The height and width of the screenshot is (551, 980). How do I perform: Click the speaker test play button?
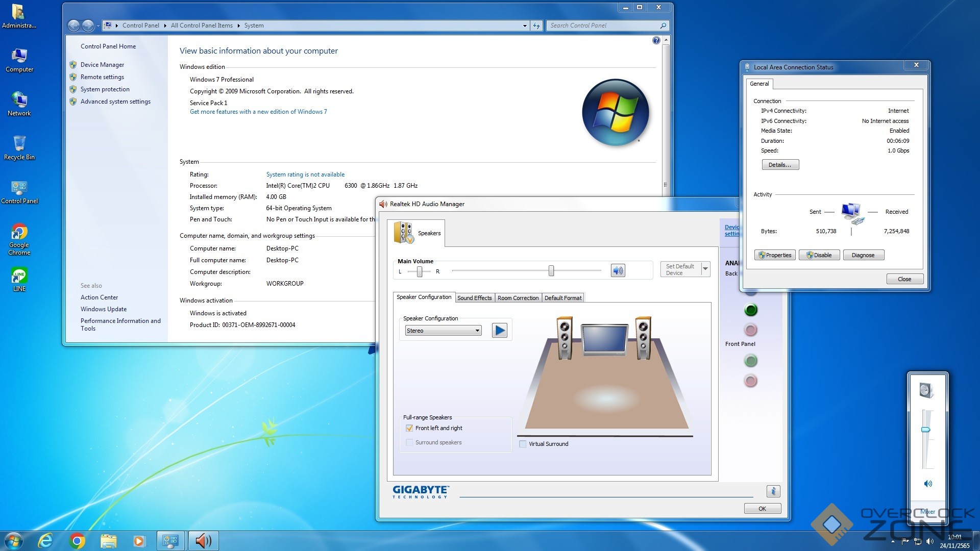coord(500,331)
